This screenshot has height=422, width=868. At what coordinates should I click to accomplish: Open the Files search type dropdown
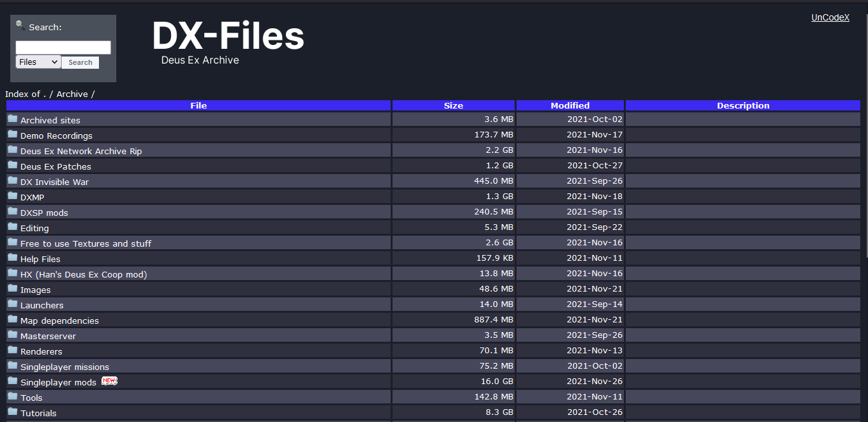tap(38, 62)
